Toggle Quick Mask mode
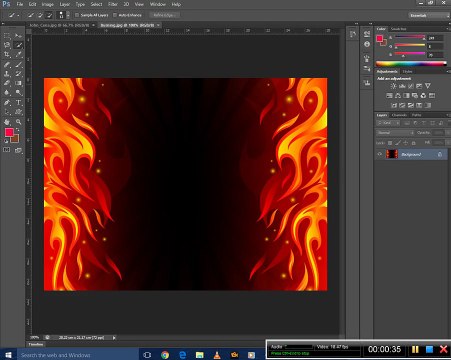451x360 pixels. coord(7,150)
